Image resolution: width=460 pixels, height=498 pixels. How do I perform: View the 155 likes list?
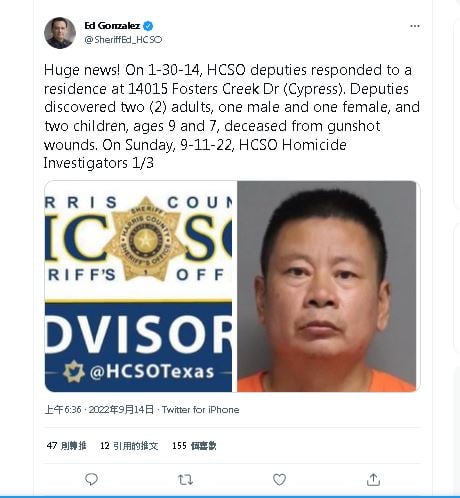click(194, 445)
